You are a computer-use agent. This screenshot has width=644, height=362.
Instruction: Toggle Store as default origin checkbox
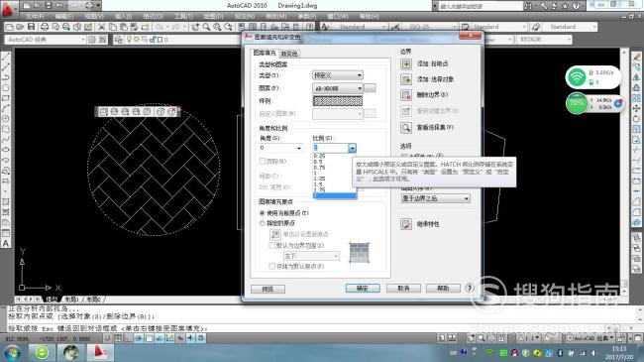(x=271, y=266)
